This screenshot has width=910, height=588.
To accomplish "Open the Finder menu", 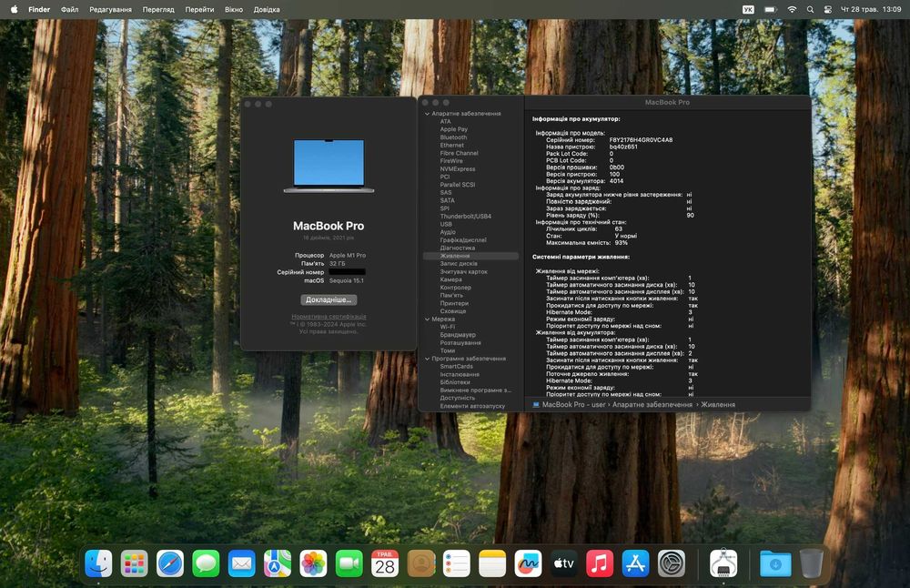I will click(x=39, y=9).
